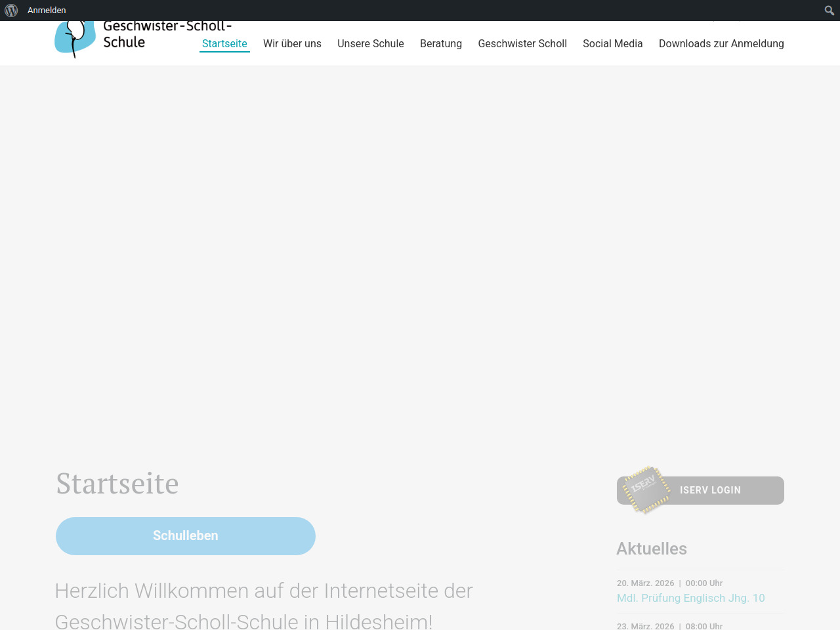Click the large Startseite page heading
Viewport: 840px width, 630px height.
pos(117,484)
